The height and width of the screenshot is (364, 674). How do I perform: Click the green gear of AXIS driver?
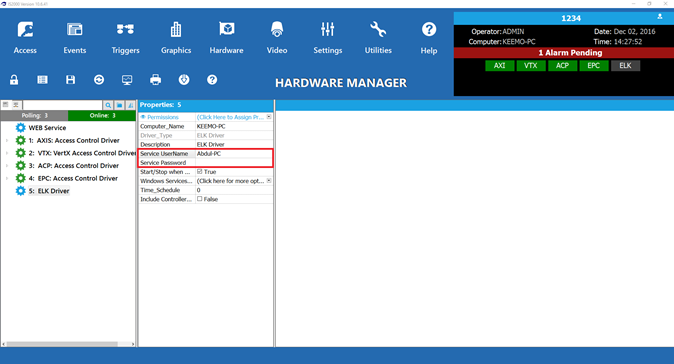(x=20, y=140)
